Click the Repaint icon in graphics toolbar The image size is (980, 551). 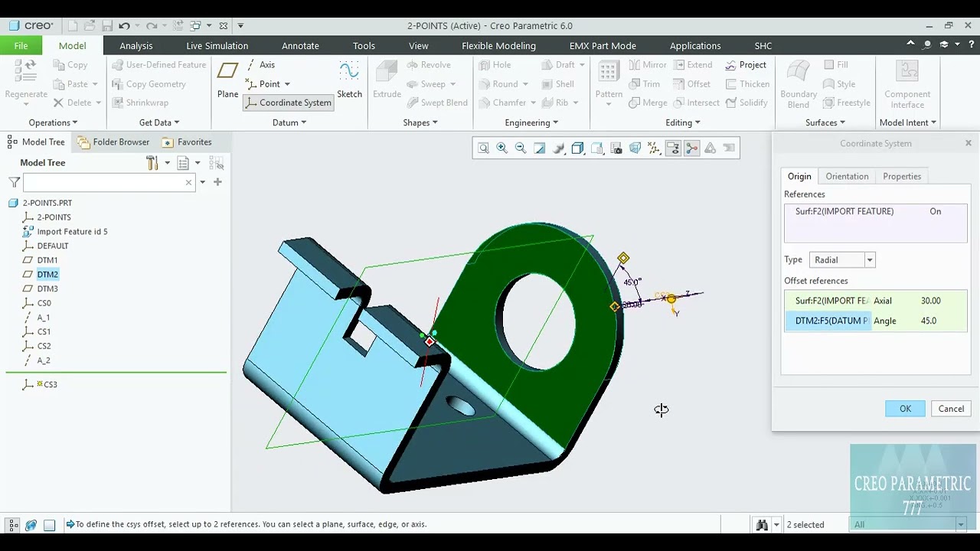540,148
